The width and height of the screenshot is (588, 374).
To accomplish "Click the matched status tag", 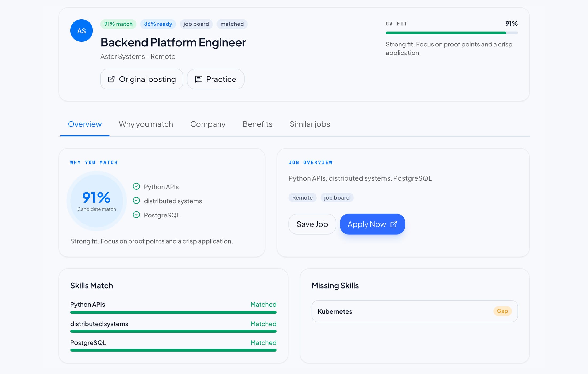I will (x=232, y=24).
